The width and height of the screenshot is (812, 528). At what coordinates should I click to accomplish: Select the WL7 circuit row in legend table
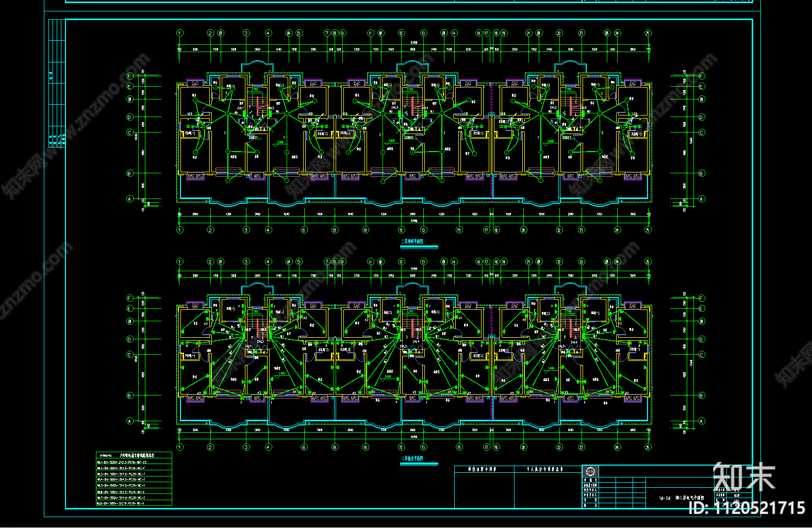point(134,498)
